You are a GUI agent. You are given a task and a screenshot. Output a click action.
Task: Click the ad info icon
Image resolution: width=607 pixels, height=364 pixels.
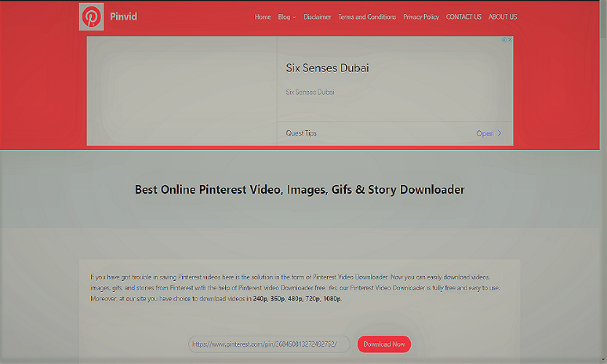coord(504,39)
